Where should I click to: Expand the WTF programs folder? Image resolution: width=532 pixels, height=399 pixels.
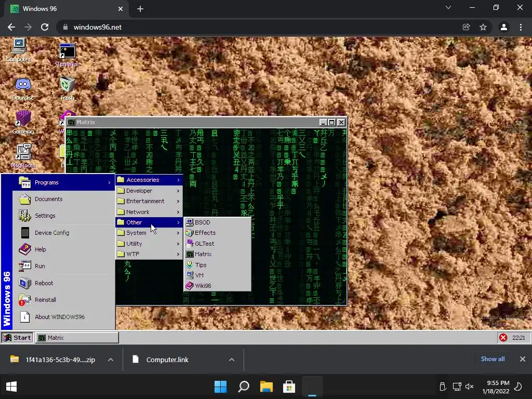pos(149,254)
